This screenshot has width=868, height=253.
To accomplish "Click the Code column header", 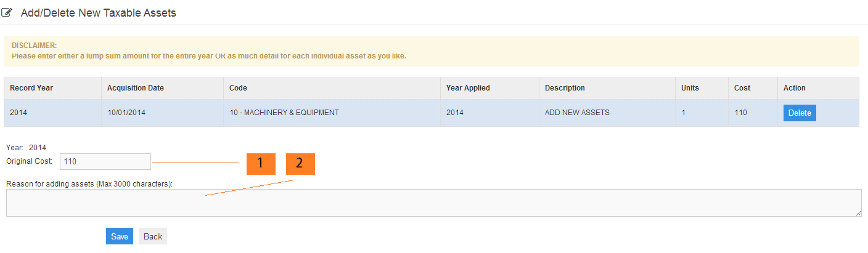I will click(238, 88).
